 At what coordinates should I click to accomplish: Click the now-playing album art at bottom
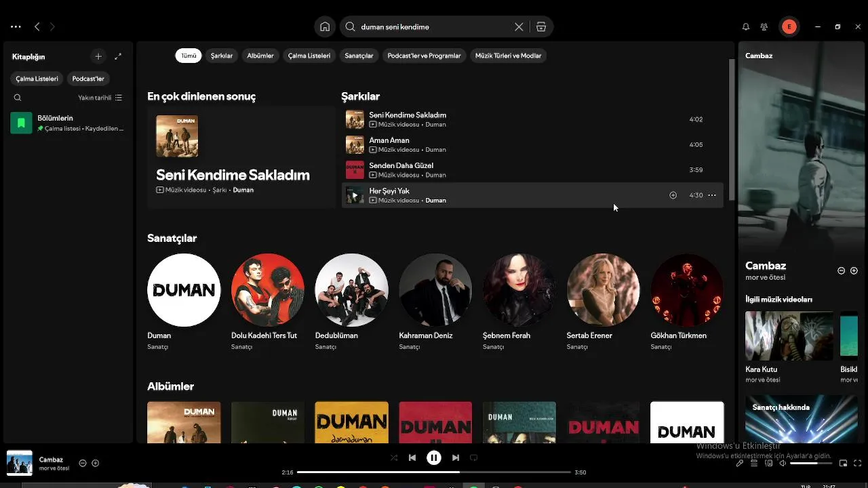point(20,463)
